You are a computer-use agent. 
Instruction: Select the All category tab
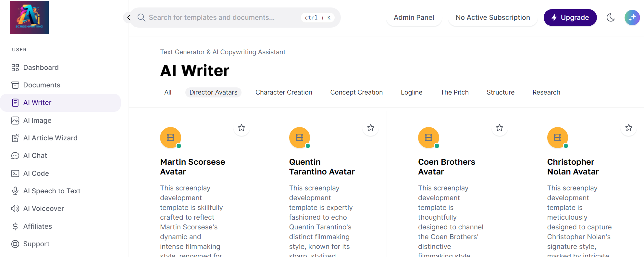point(168,92)
